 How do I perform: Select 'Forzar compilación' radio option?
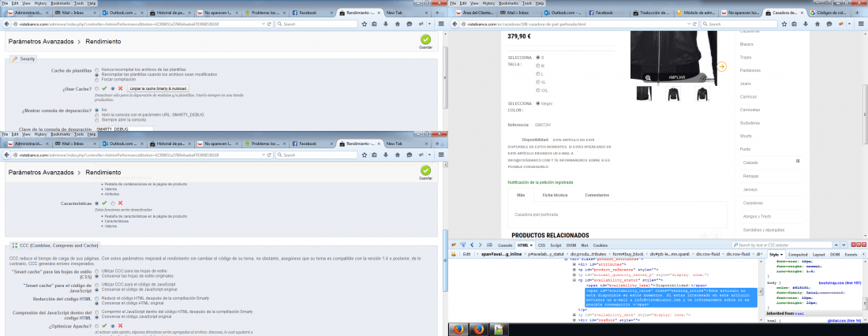(x=97, y=79)
